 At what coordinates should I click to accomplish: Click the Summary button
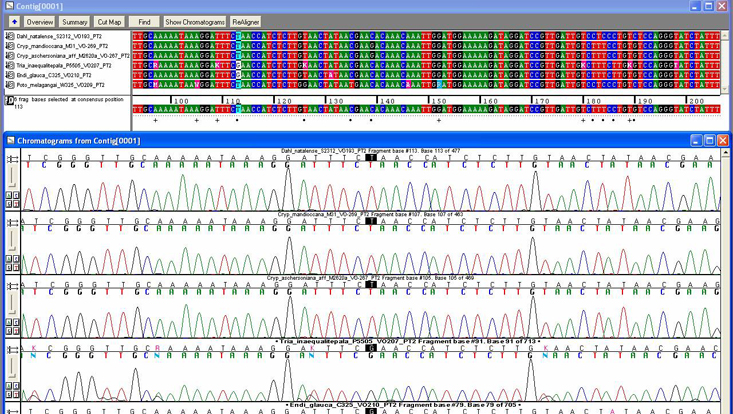click(x=74, y=22)
